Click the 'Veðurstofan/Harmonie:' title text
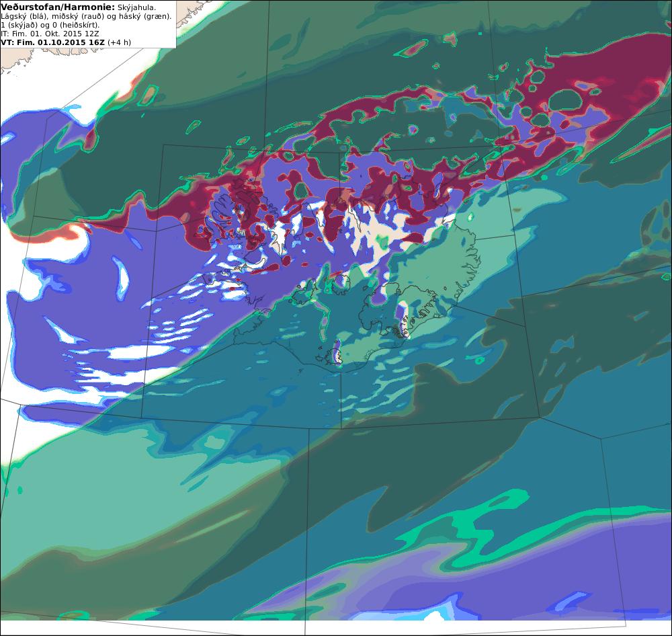 coord(58,7)
